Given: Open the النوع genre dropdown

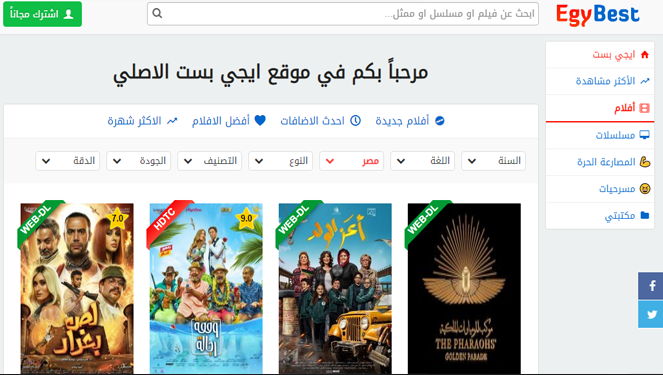Looking at the screenshot, I should 280,161.
